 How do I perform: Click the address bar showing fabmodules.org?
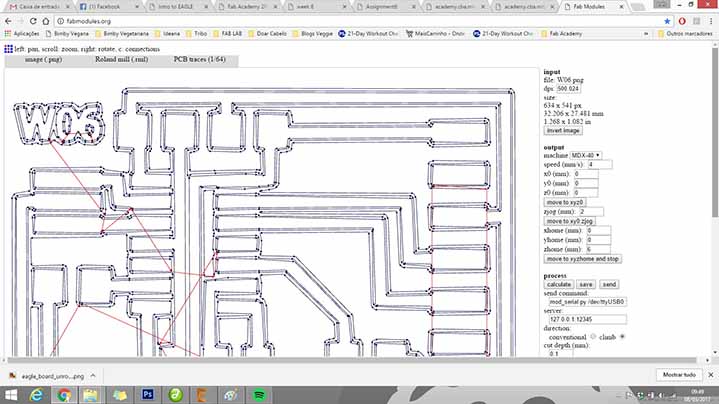358,21
